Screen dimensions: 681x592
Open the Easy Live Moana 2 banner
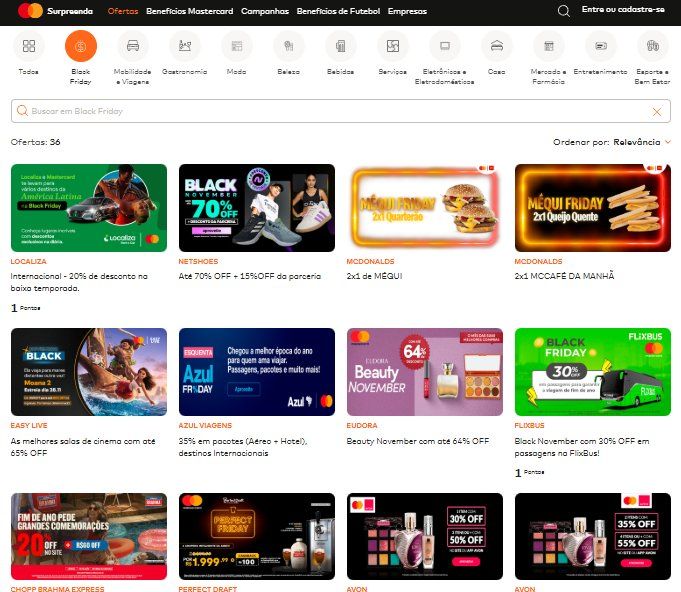pos(89,372)
